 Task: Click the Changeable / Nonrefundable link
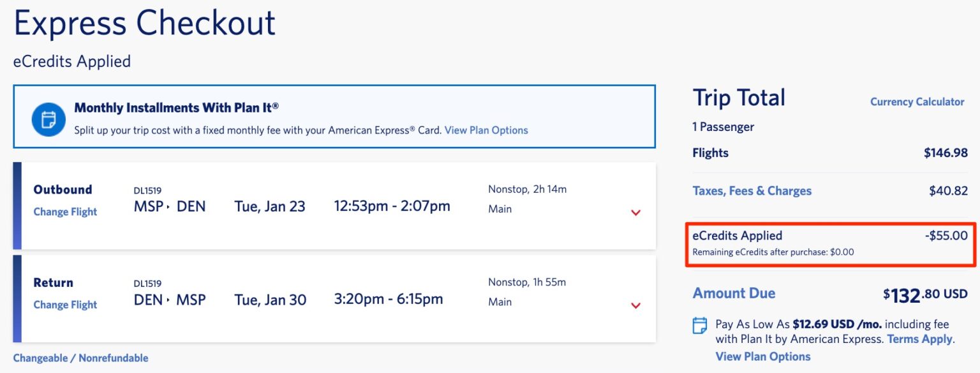coord(80,358)
